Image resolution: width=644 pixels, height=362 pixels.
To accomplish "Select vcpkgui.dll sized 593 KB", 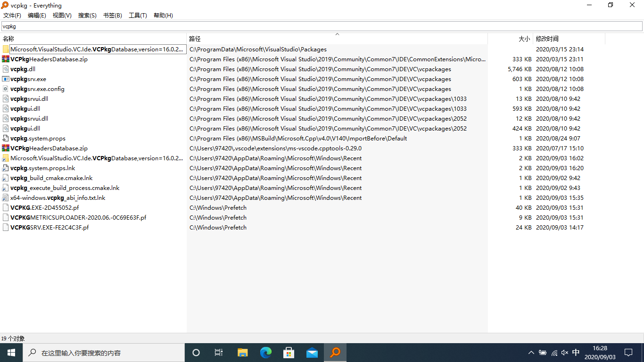I will tap(25, 108).
